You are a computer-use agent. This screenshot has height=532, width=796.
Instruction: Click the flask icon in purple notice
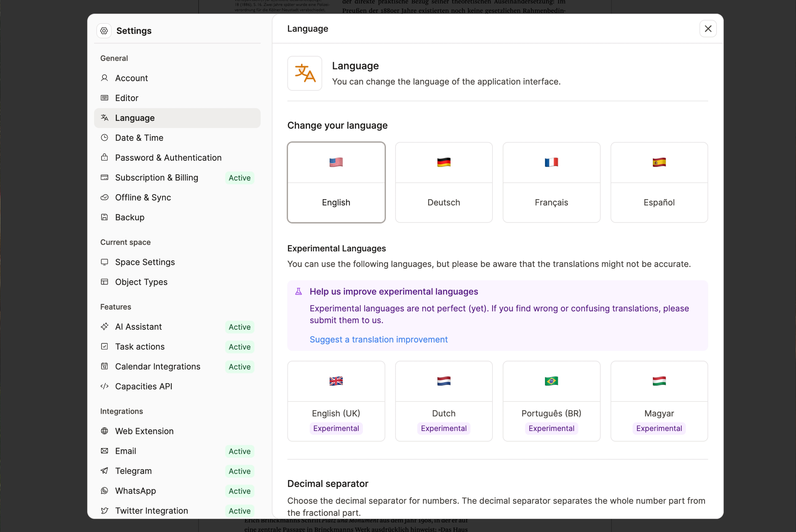click(298, 291)
